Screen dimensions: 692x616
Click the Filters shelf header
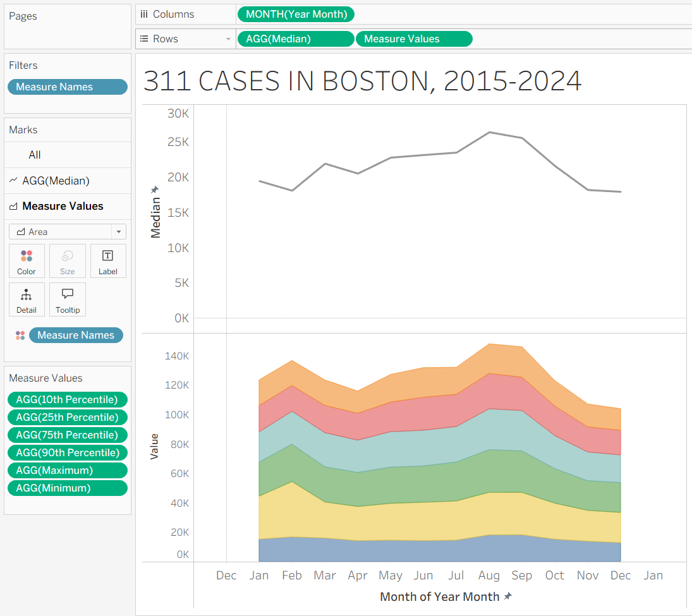tap(23, 65)
